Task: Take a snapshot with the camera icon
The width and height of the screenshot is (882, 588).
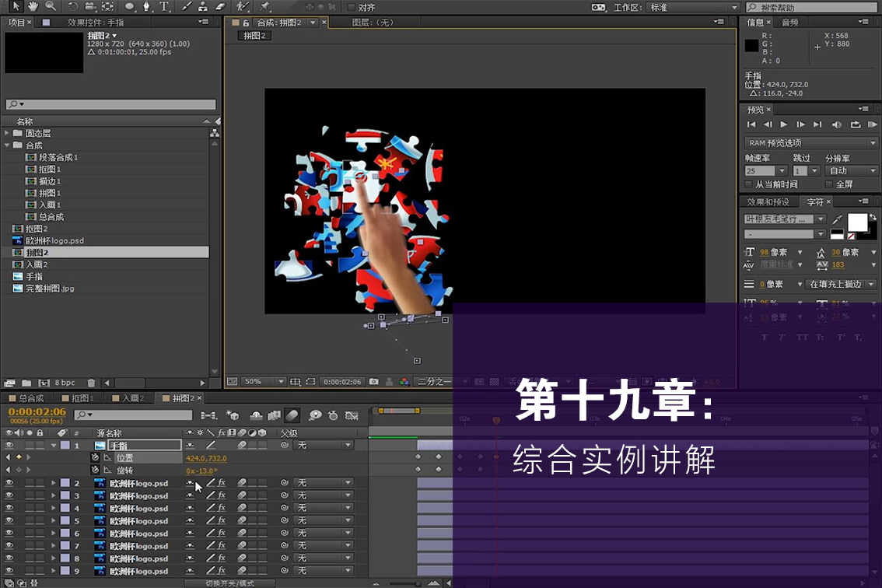Action: [373, 382]
